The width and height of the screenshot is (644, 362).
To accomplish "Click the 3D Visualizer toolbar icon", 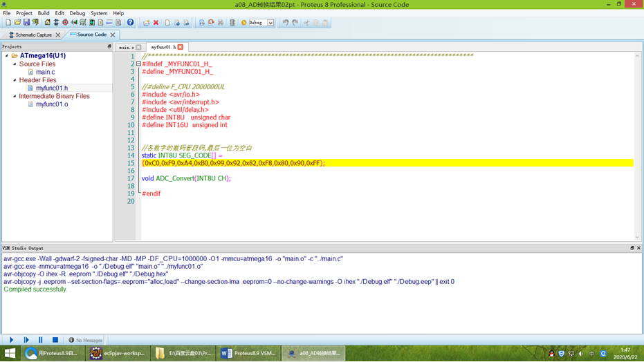I will [74, 23].
